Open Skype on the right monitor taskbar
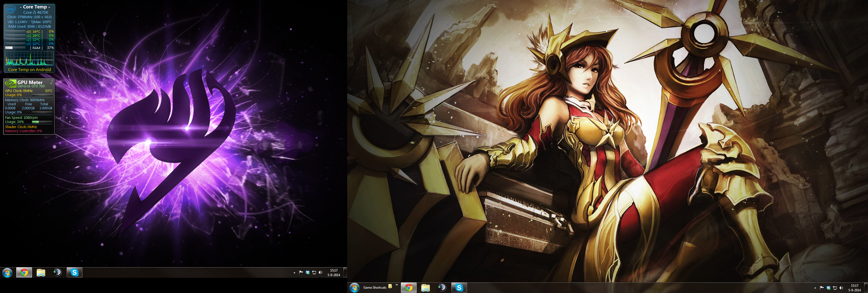868x293 pixels. [x=459, y=288]
